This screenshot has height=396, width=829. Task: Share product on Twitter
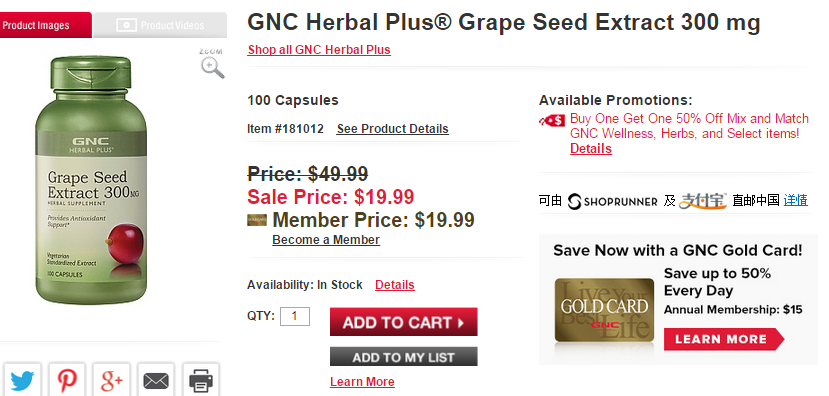click(x=22, y=380)
